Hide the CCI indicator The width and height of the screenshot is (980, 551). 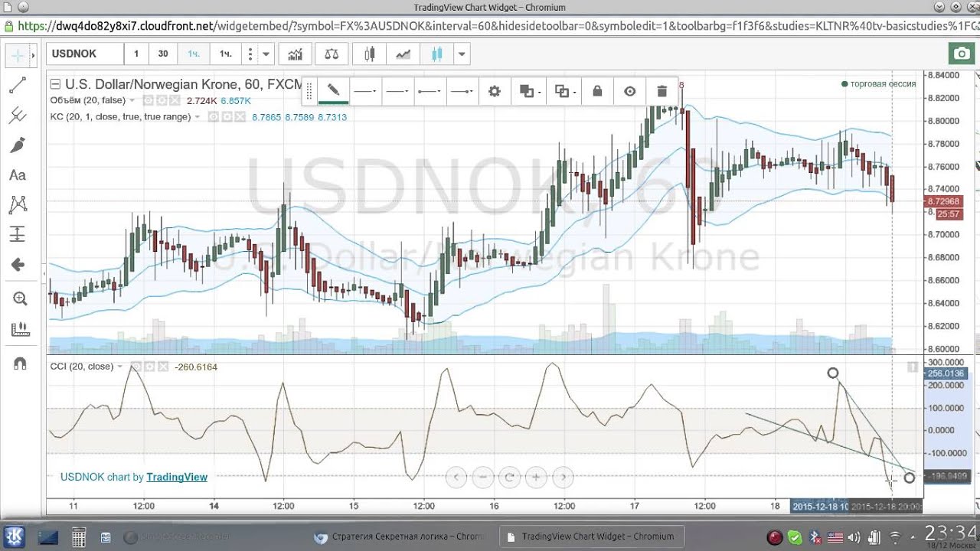[136, 367]
